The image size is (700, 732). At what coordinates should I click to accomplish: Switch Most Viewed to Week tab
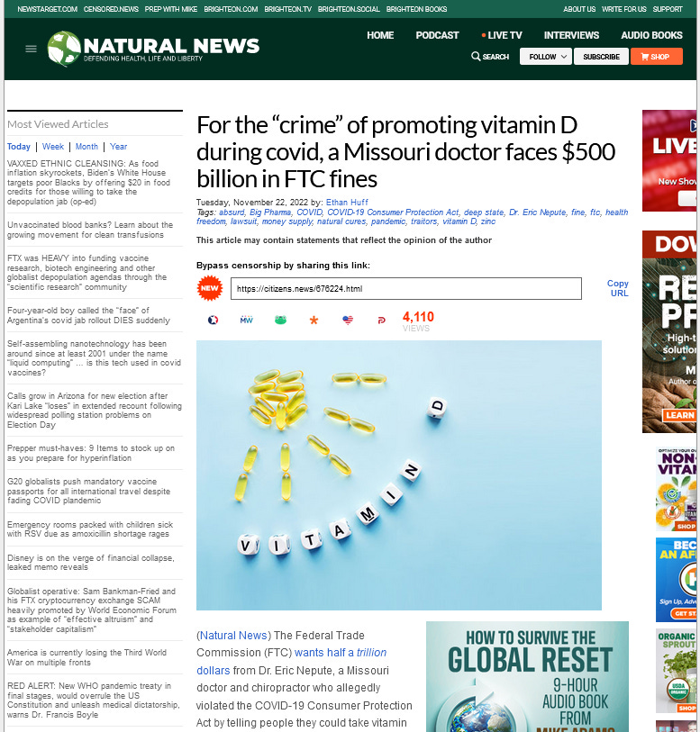[x=53, y=147]
